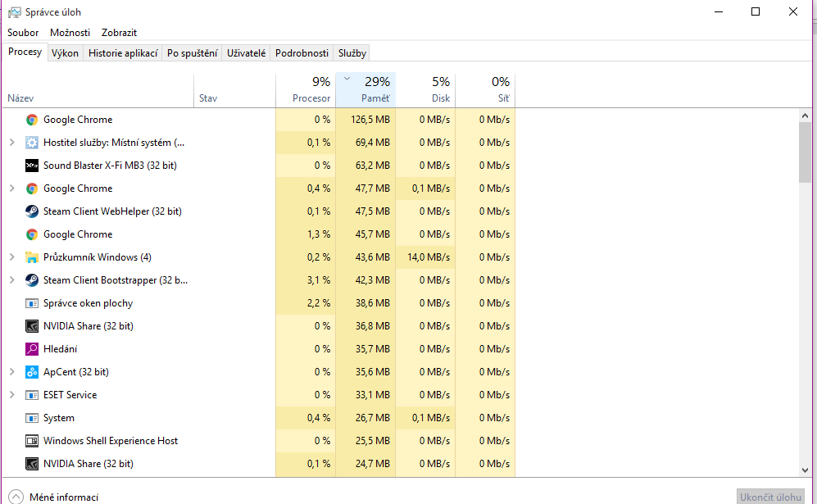Image resolution: width=817 pixels, height=504 pixels.
Task: Click the Steam Client WebHelper icon
Action: (x=32, y=211)
